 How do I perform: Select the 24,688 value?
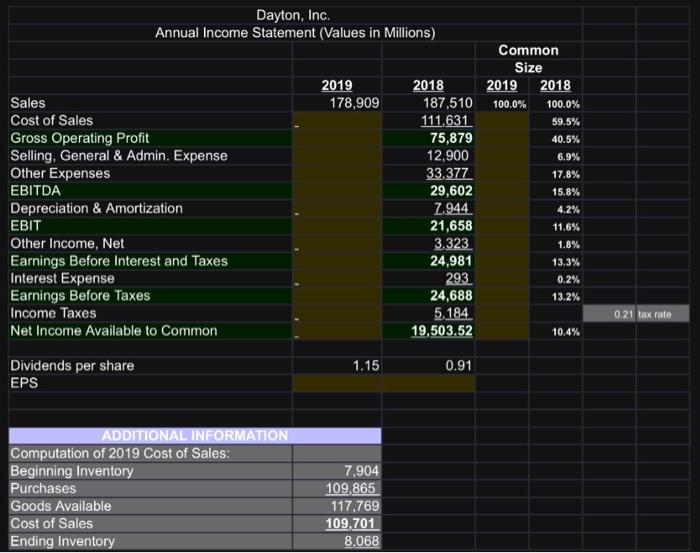(x=451, y=295)
